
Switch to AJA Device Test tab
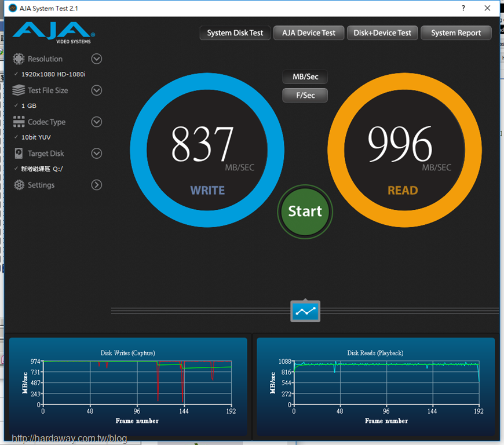[309, 33]
